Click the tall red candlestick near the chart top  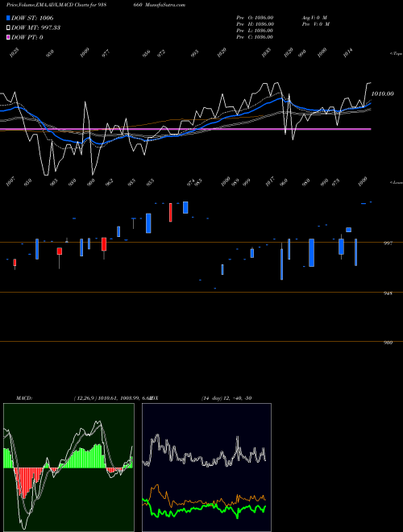coord(171,212)
